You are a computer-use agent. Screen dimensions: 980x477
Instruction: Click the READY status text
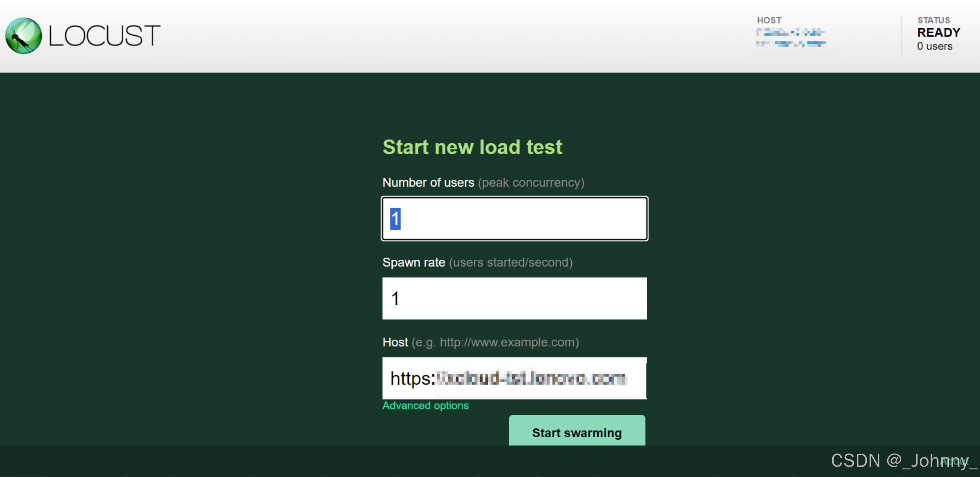point(938,33)
